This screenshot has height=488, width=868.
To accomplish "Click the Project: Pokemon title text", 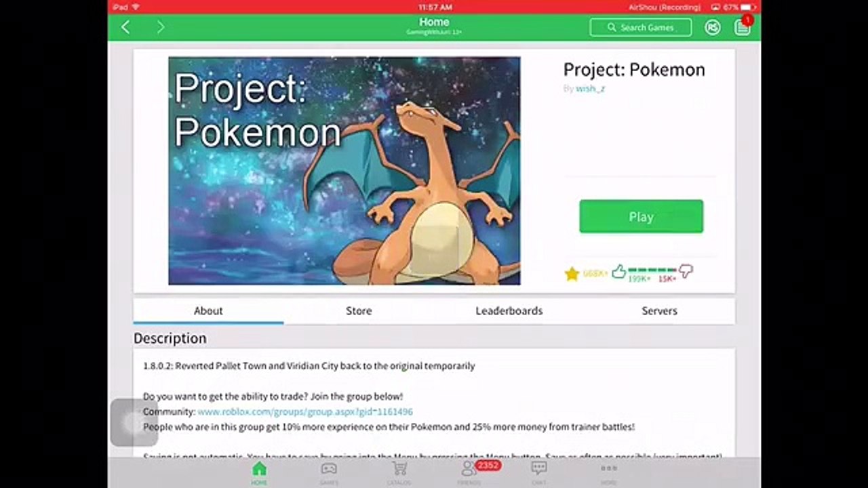I will [x=634, y=70].
